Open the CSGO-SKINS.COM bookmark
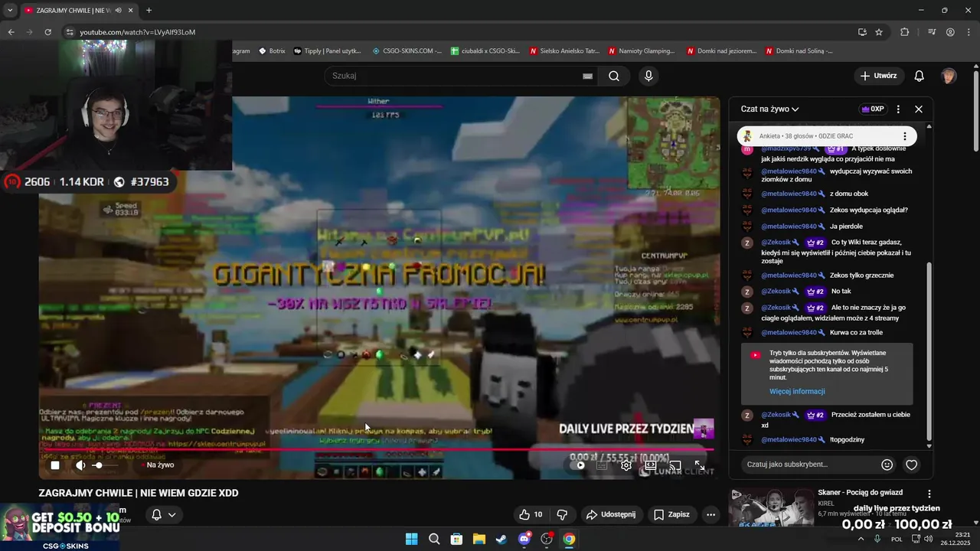The width and height of the screenshot is (980, 551). click(x=407, y=51)
